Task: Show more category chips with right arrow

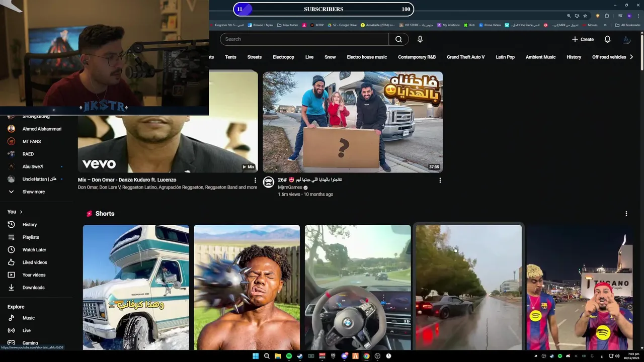Action: (x=632, y=57)
